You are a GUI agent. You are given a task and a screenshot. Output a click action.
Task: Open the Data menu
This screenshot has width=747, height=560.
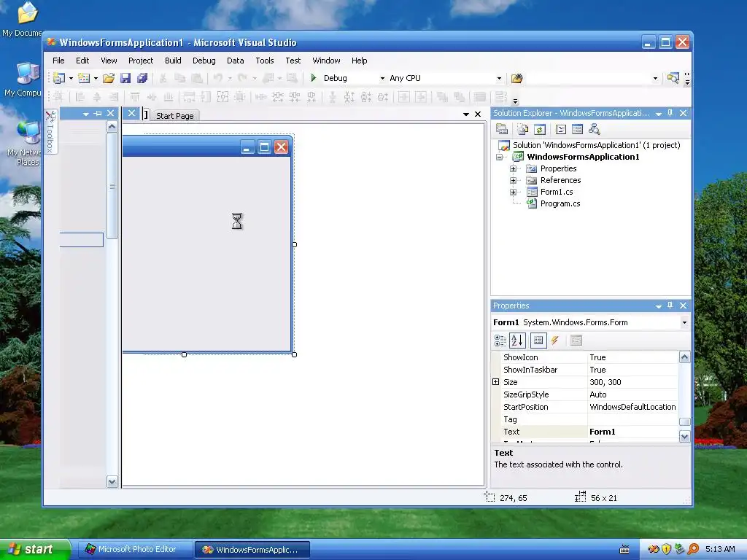pos(236,61)
